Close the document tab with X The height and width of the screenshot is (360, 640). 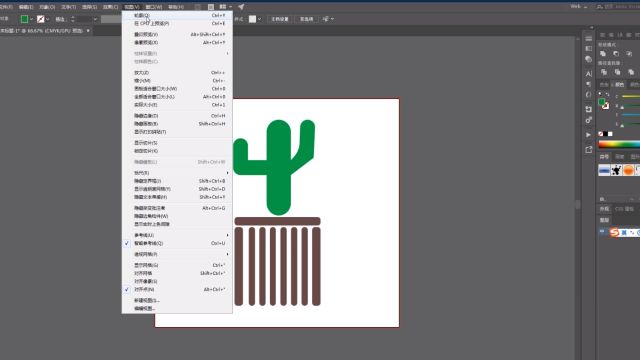88,31
